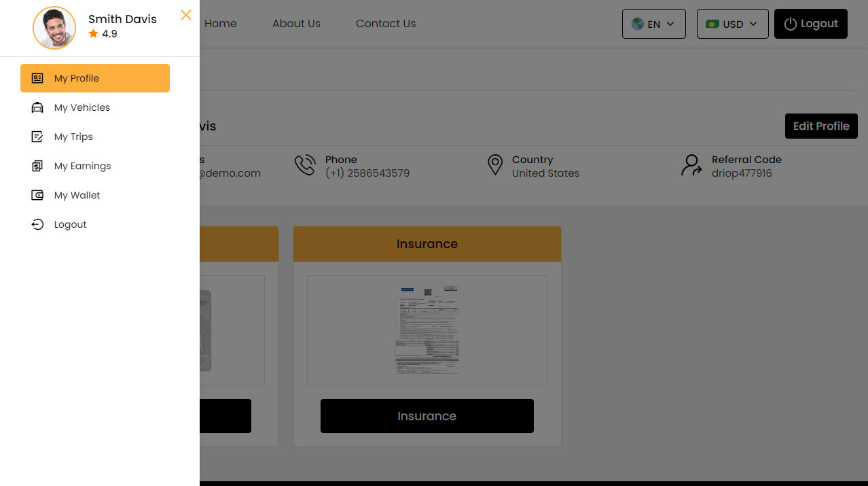
Task: Open My Wallet from the sidebar
Action: click(x=76, y=195)
